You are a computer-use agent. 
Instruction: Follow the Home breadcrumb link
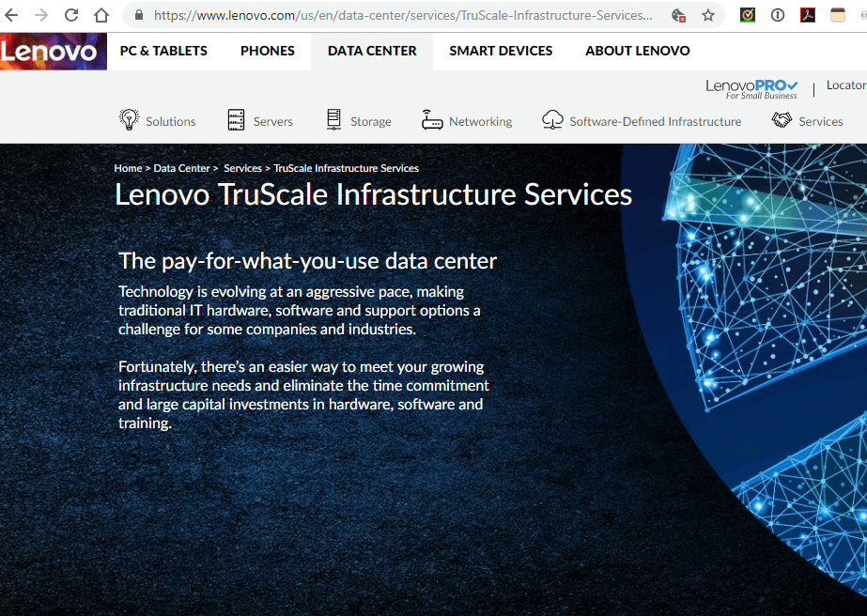pyautogui.click(x=128, y=167)
